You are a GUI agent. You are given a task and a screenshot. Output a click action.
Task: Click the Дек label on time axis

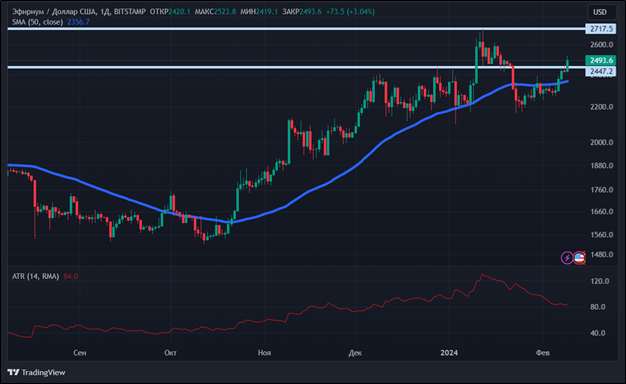pyautogui.click(x=355, y=353)
